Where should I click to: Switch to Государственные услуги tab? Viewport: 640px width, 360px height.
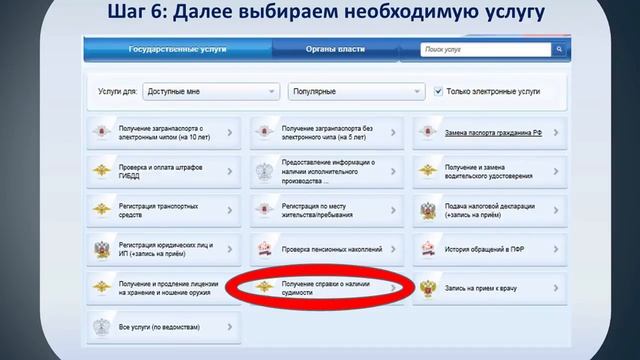tap(178, 49)
